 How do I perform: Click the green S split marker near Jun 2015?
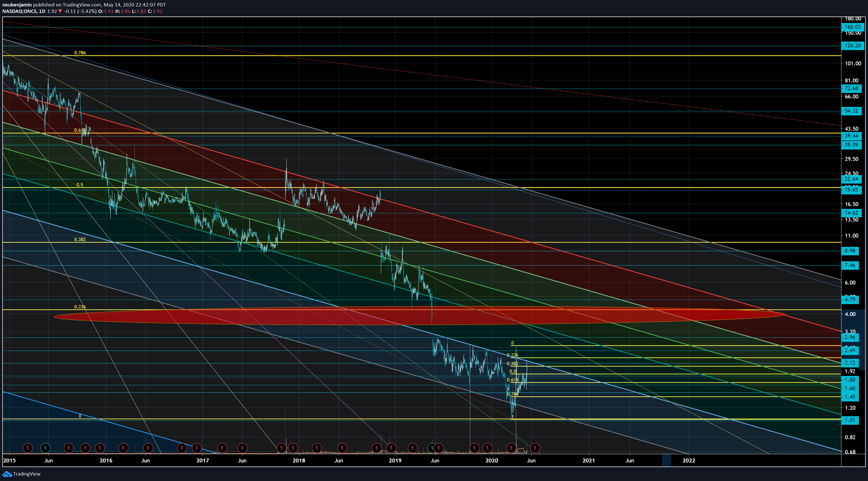tap(45, 448)
